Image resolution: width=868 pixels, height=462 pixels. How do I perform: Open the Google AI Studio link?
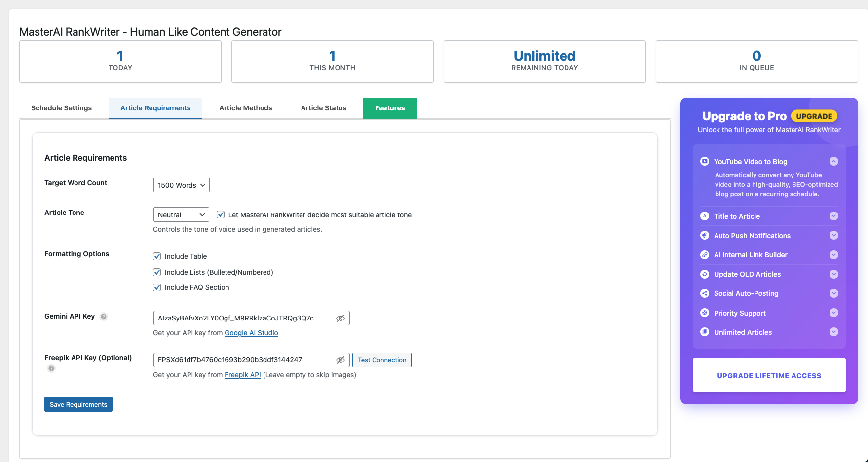[251, 333]
